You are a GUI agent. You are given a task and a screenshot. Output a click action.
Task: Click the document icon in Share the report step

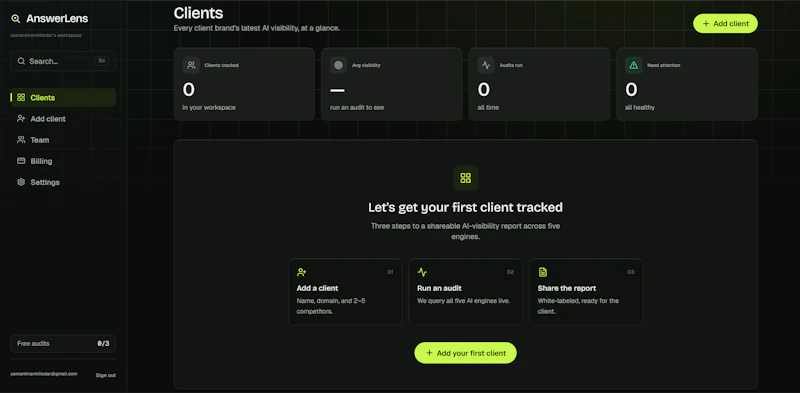(542, 272)
